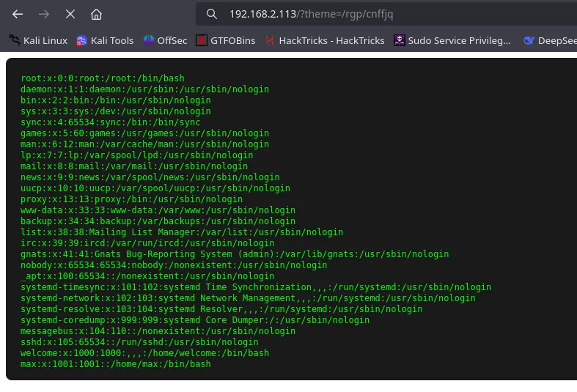Click the welcome:x:1000:1000 entry line

coord(144,353)
